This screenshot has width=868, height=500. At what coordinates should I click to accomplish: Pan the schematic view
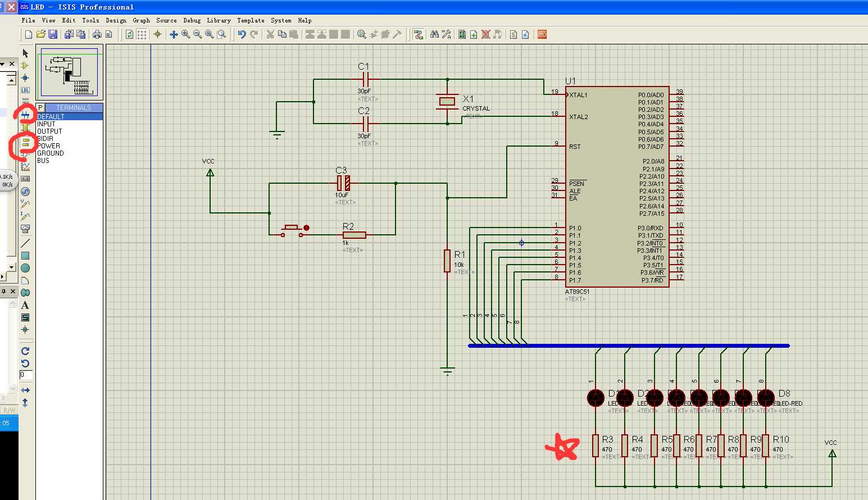tap(174, 34)
